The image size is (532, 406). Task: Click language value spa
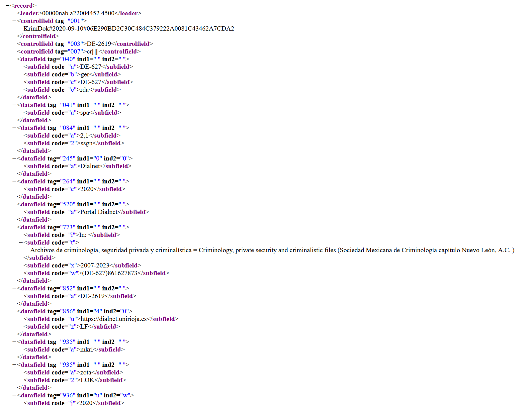click(x=85, y=113)
